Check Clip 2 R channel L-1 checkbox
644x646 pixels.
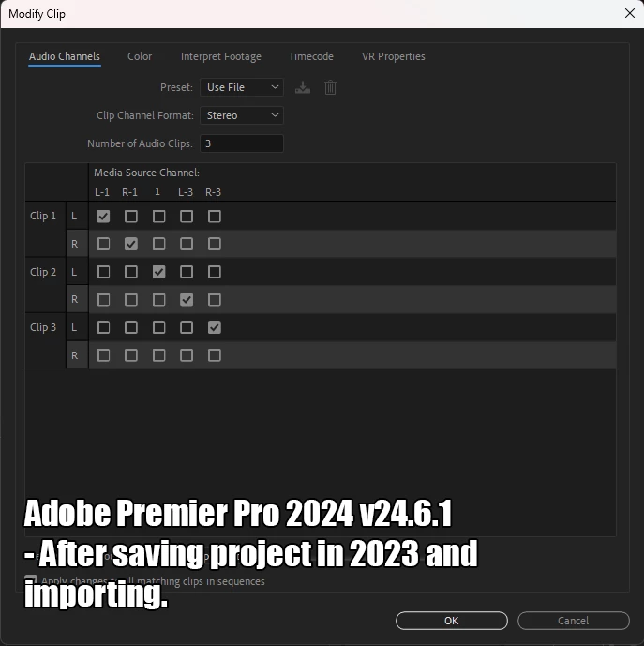[x=103, y=300]
